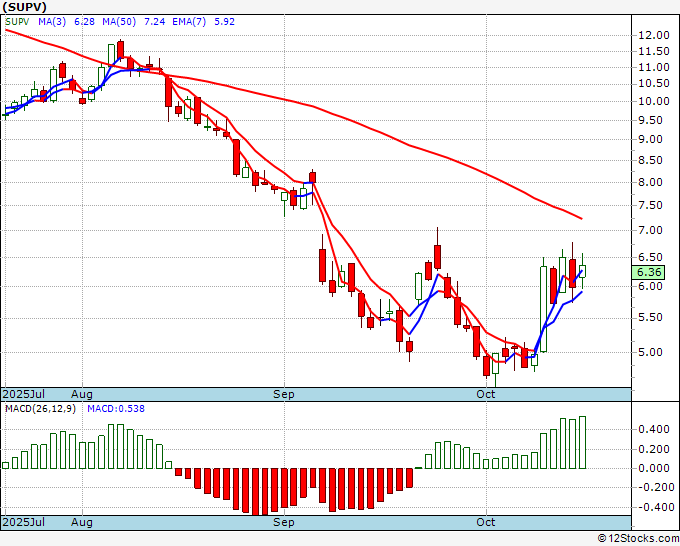The image size is (680, 546).
Task: Click the 7.50 price axis label
Action: click(651, 206)
